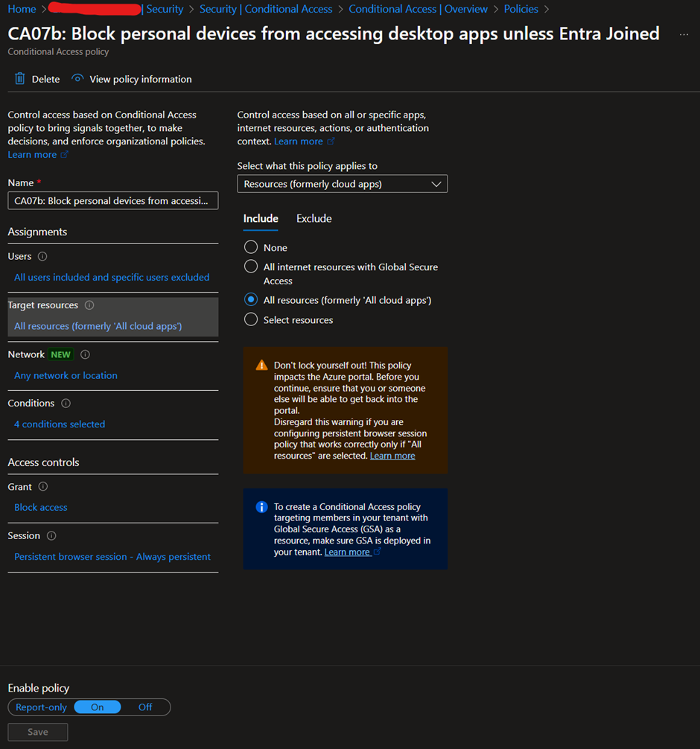Open the ellipsis more options menu by title

coord(684,34)
